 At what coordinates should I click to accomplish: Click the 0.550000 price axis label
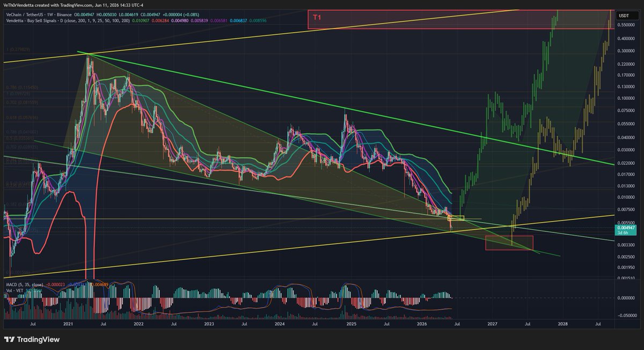click(x=626, y=25)
